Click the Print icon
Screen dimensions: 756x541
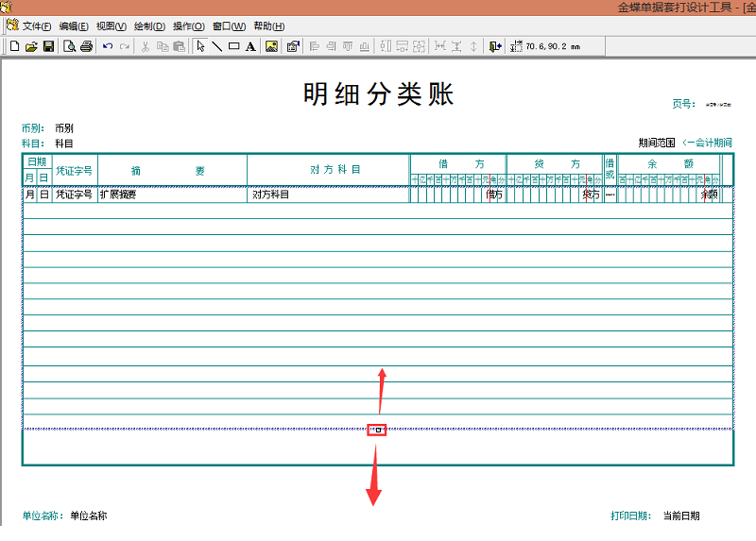click(87, 46)
